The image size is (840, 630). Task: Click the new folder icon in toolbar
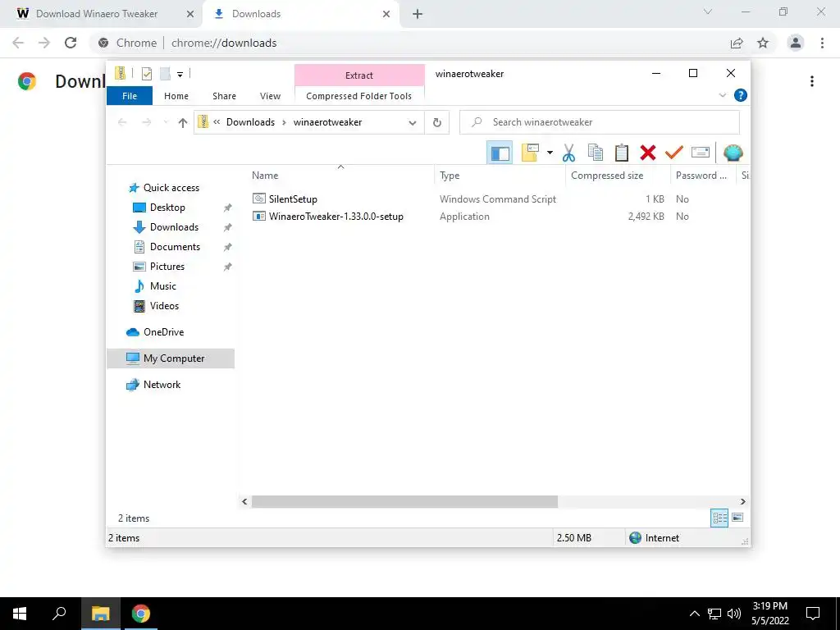530,153
